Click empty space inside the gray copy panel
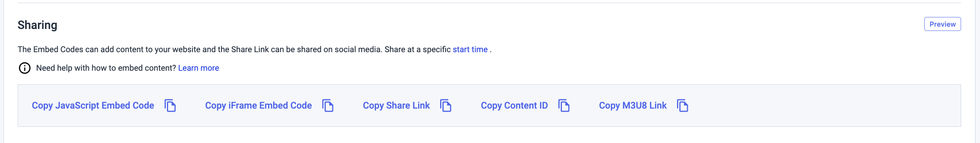 pos(823,106)
